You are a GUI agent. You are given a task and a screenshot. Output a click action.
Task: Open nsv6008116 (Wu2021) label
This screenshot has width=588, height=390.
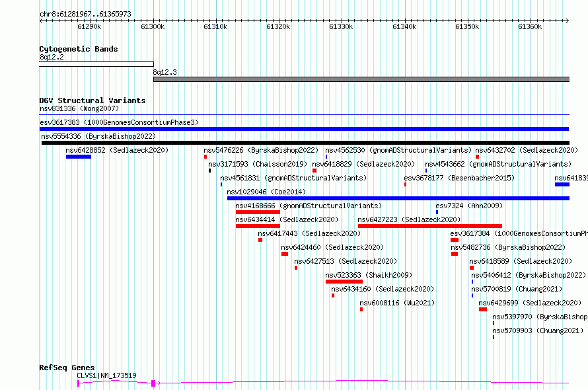(397, 303)
